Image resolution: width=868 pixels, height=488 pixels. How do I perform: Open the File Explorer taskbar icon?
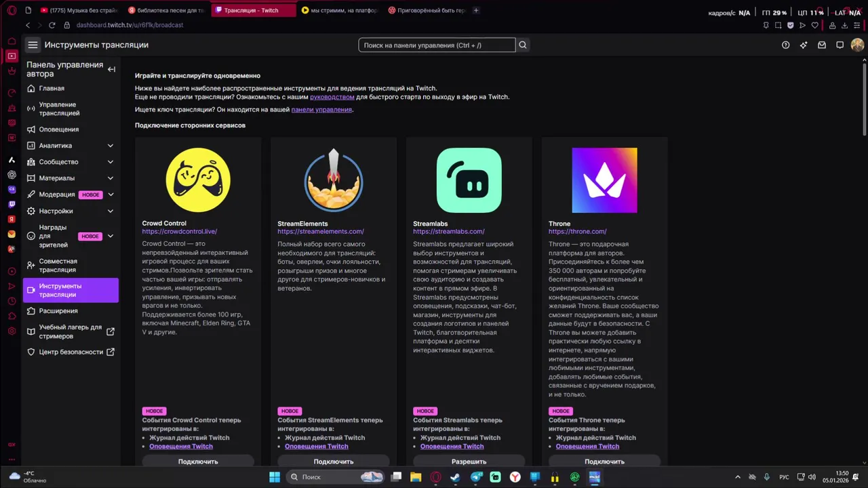click(416, 477)
